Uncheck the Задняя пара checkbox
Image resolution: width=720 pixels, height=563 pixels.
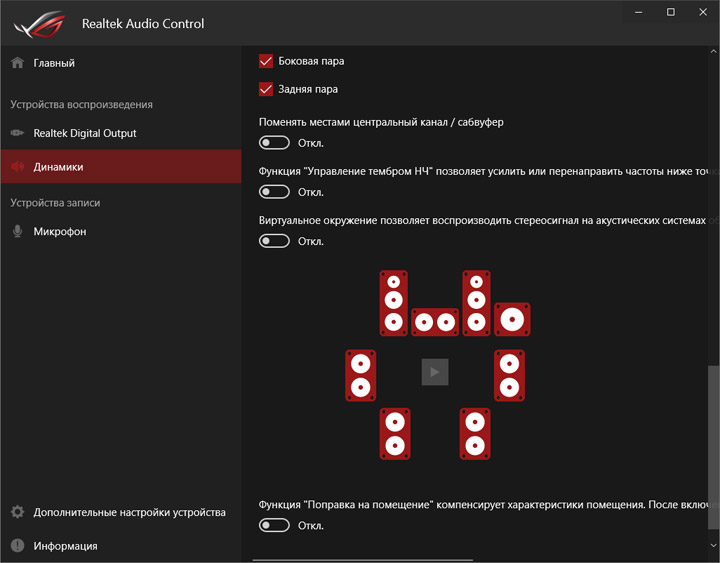point(266,89)
